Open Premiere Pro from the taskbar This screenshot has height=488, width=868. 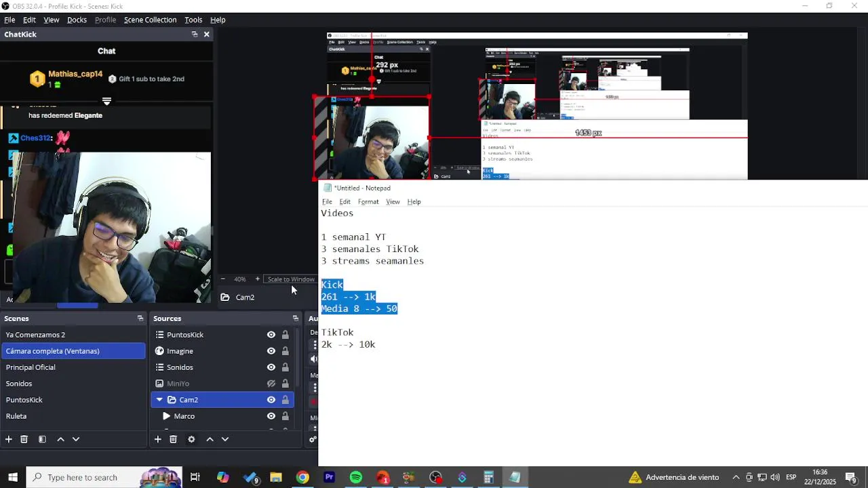click(x=329, y=478)
